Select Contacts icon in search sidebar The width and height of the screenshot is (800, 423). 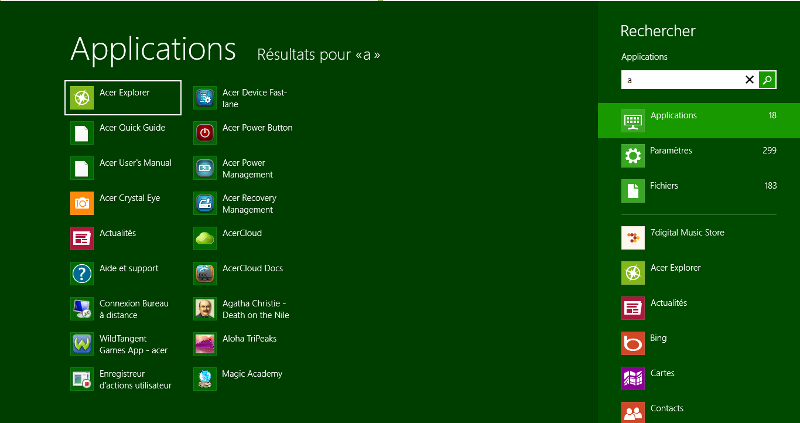click(633, 412)
